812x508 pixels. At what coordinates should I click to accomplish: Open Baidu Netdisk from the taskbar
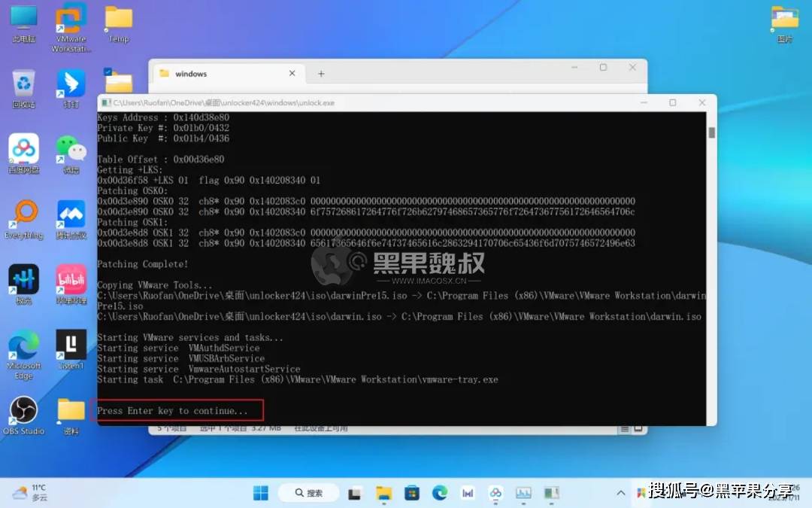coord(495,493)
